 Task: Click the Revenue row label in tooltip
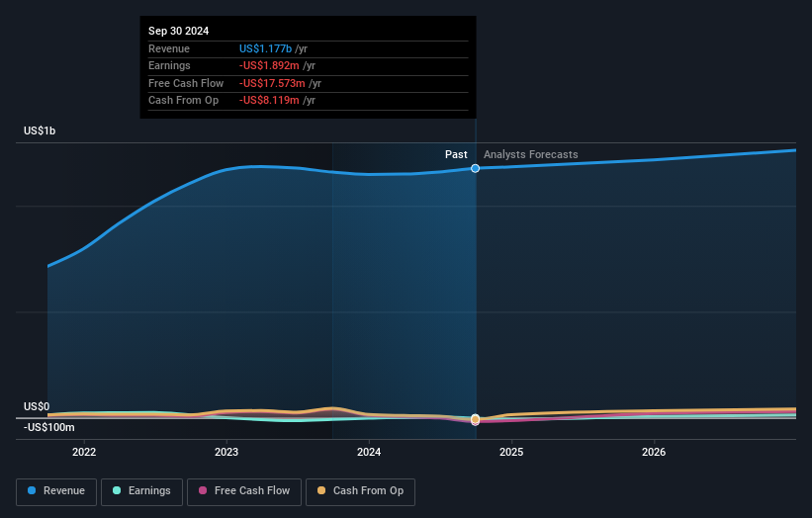(169, 48)
